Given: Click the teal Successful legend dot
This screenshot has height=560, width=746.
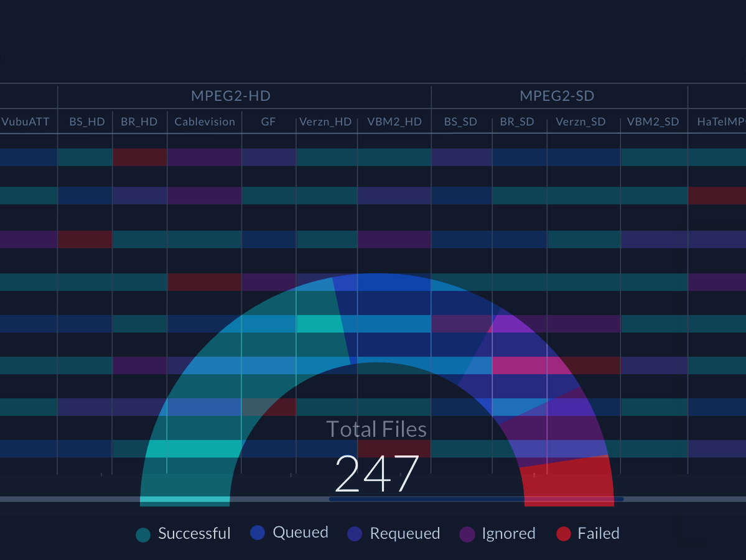Looking at the screenshot, I should tap(143, 534).
